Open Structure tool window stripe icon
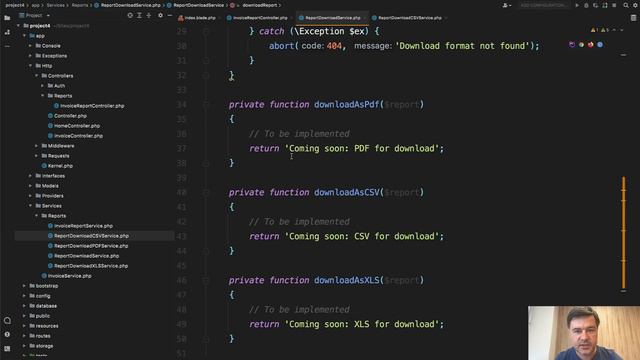640x360 pixels. pos(7,32)
